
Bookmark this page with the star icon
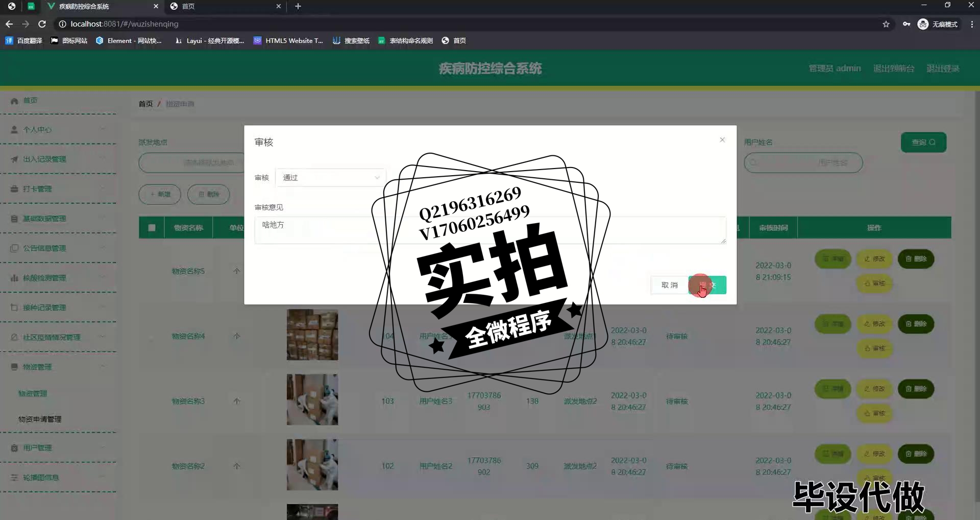coord(886,24)
